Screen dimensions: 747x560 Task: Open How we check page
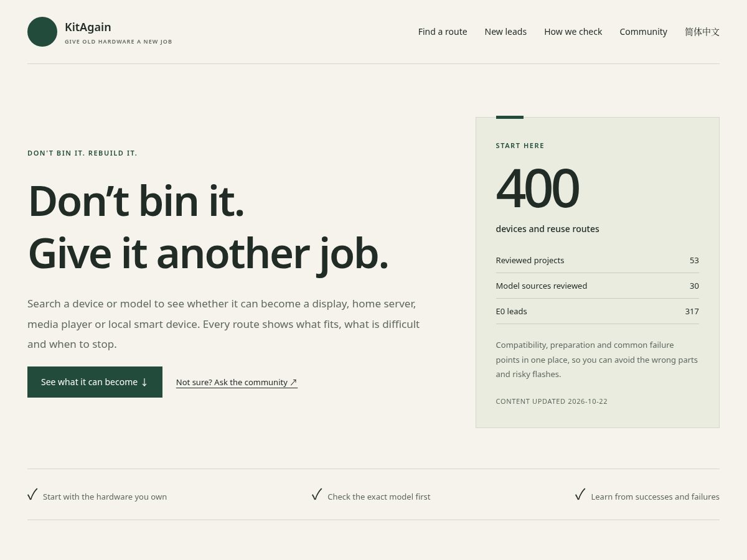[x=573, y=32]
